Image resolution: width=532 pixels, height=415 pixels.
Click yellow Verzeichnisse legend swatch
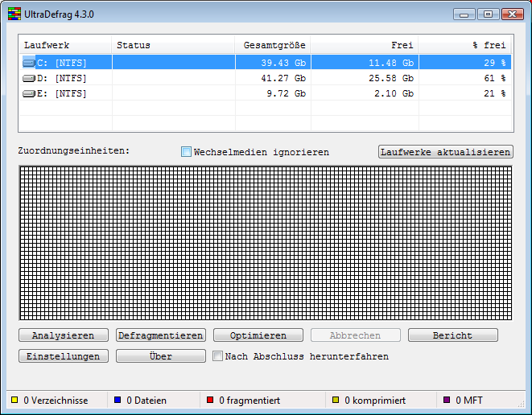tap(14, 400)
